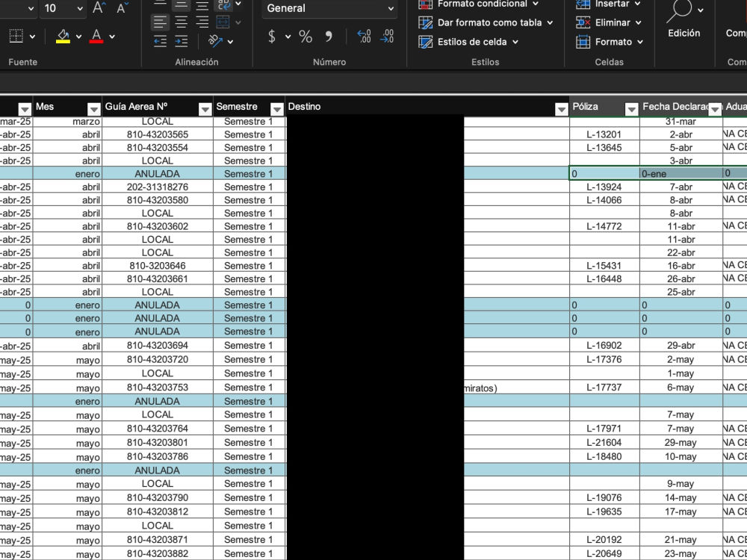747x560 pixels.
Task: Open text orientation options arrow
Action: click(231, 42)
